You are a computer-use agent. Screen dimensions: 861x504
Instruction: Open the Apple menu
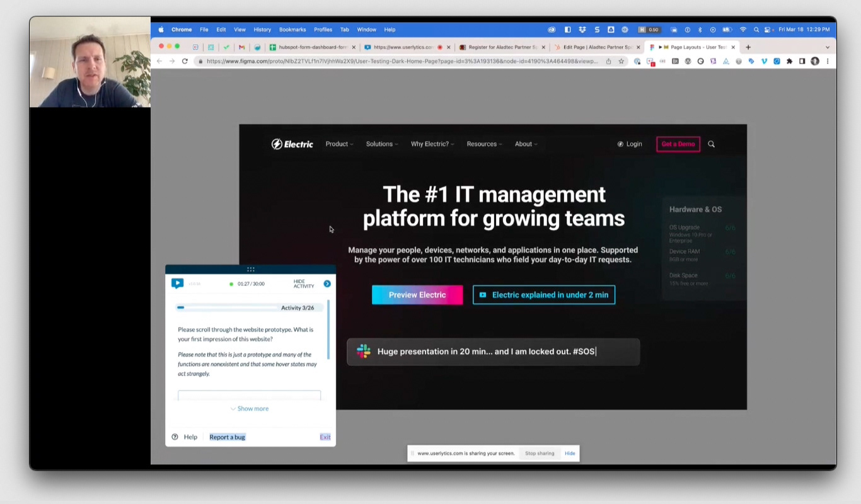[x=161, y=30]
